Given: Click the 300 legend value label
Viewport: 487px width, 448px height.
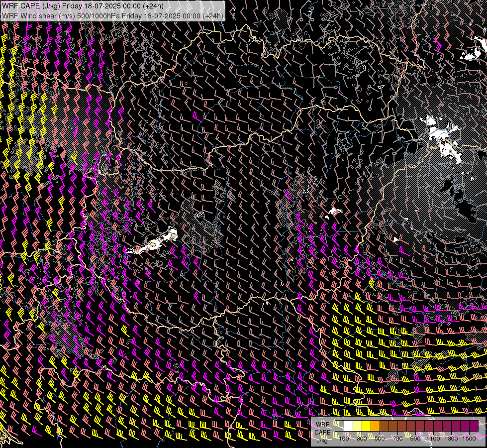Looking at the screenshot, I should click(x=362, y=439).
